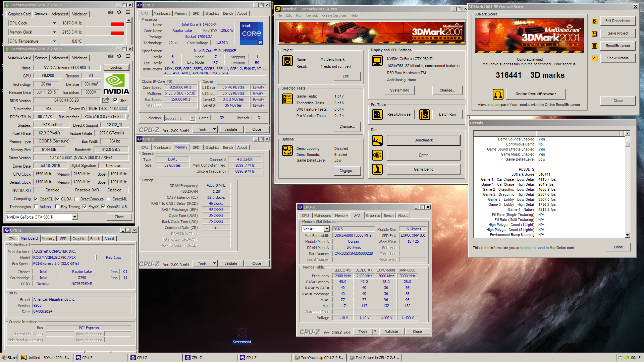
Task: Toggle the OpenCL checkbox
Action: point(36,199)
